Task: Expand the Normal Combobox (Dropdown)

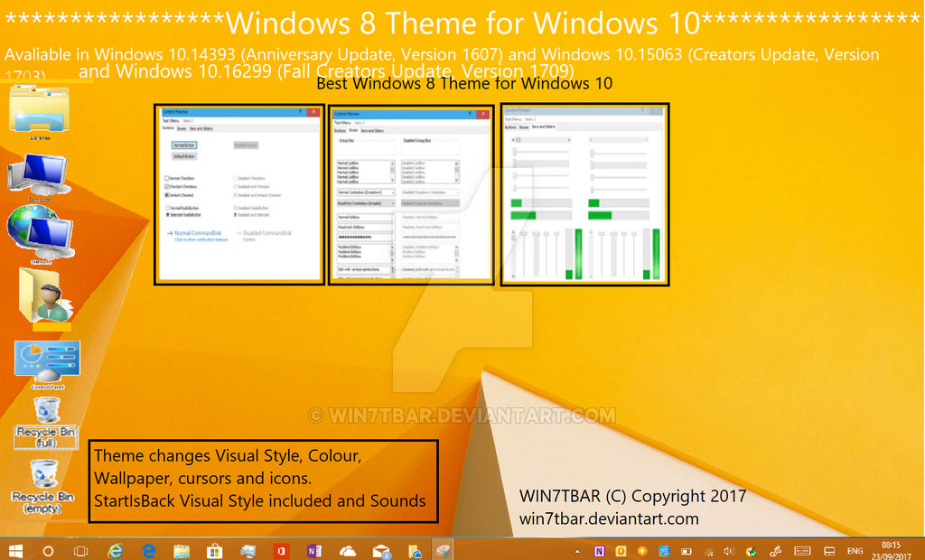Action: (x=392, y=192)
